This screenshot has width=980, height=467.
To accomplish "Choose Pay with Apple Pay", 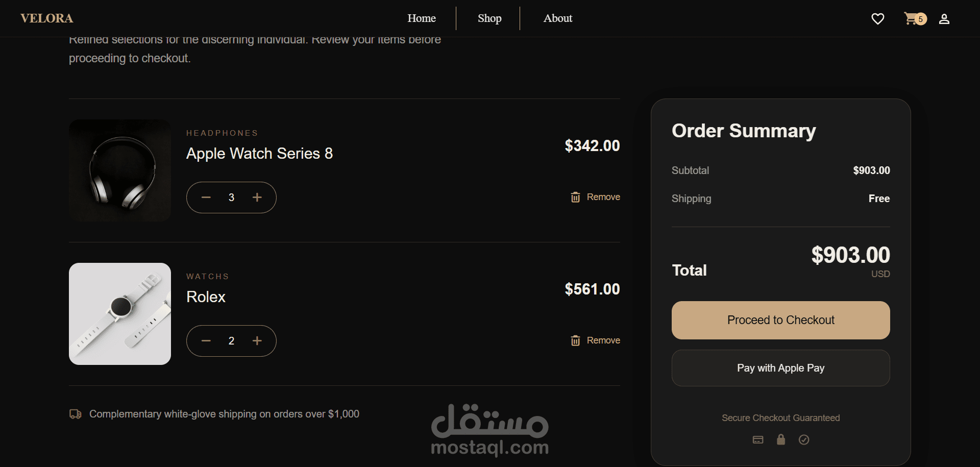I will pos(781,368).
